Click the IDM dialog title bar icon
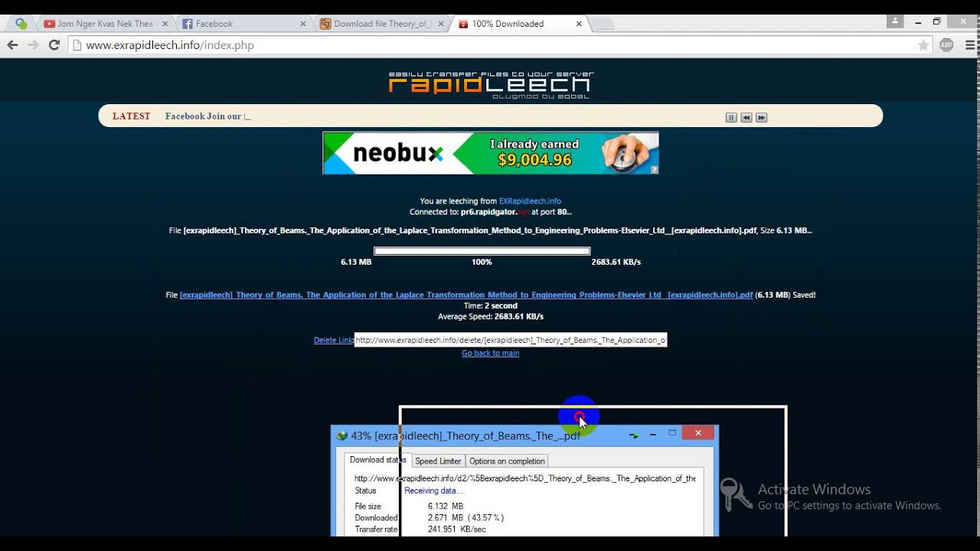 pos(342,435)
